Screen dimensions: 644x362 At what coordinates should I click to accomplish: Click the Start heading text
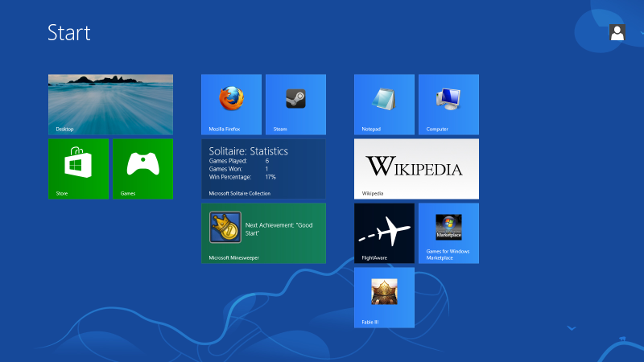[x=69, y=33]
